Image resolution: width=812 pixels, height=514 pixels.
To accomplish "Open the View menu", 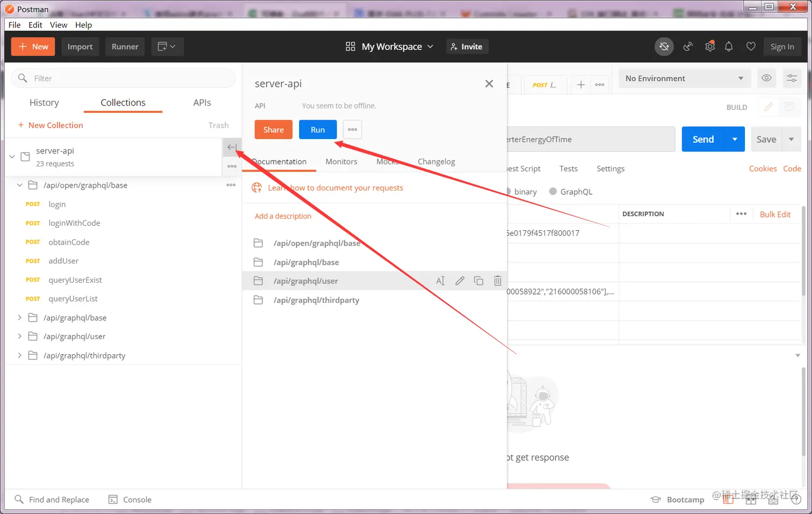I will pos(59,25).
